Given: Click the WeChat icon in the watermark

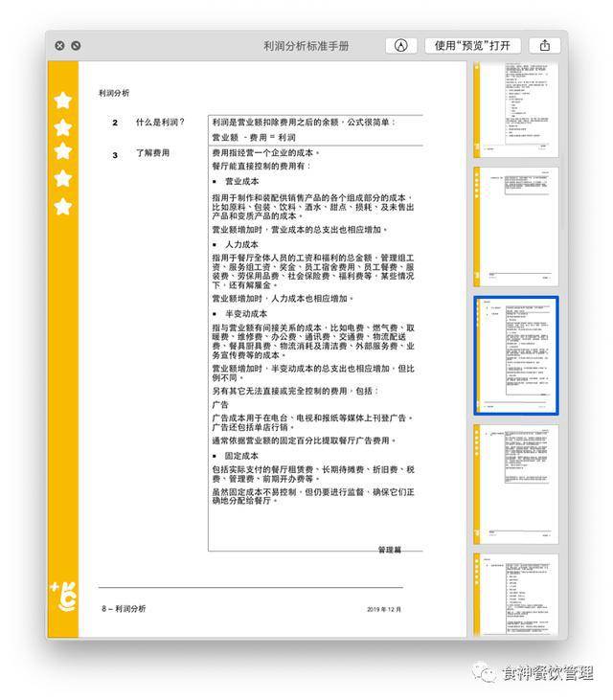Looking at the screenshot, I should [x=487, y=672].
